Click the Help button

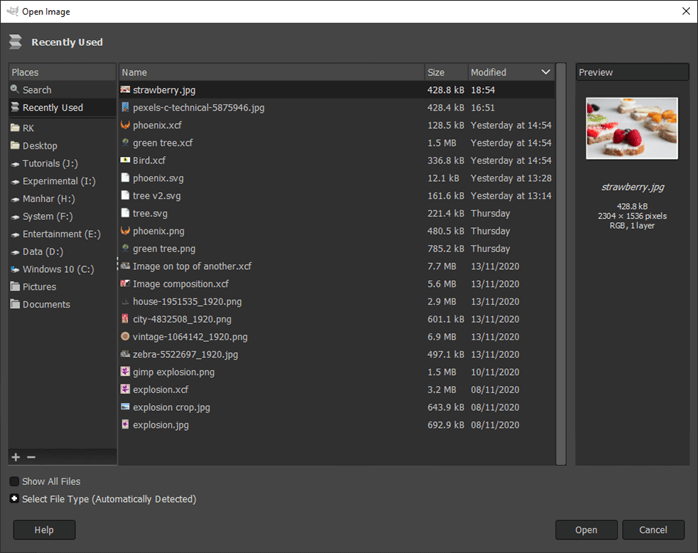tap(44, 530)
